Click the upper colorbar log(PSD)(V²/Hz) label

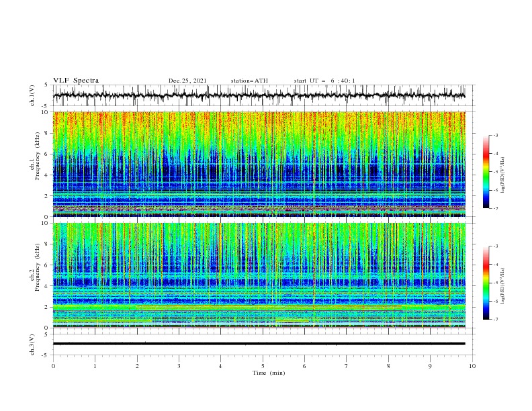pos(503,175)
